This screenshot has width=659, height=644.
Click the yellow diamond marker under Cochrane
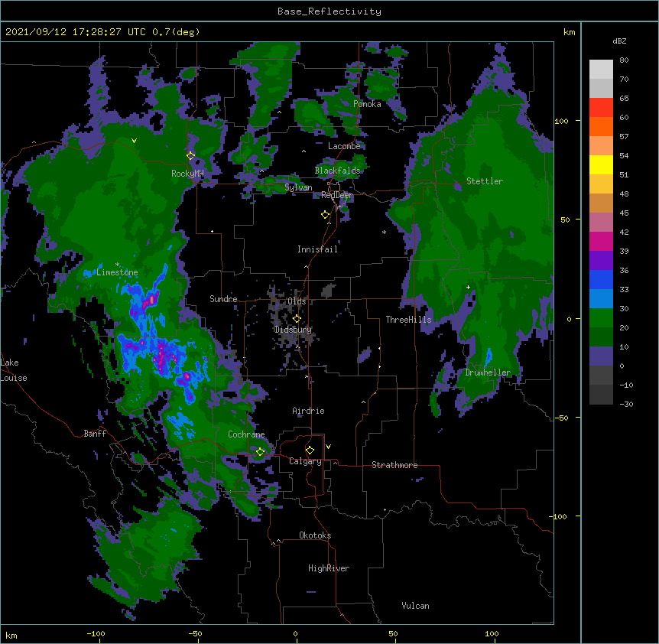pos(260,451)
